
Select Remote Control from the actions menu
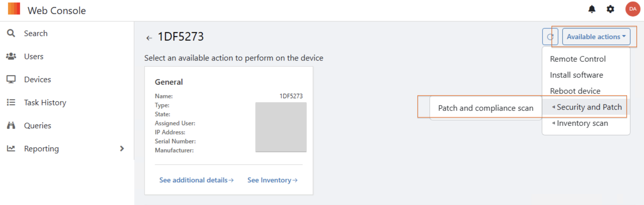click(578, 59)
